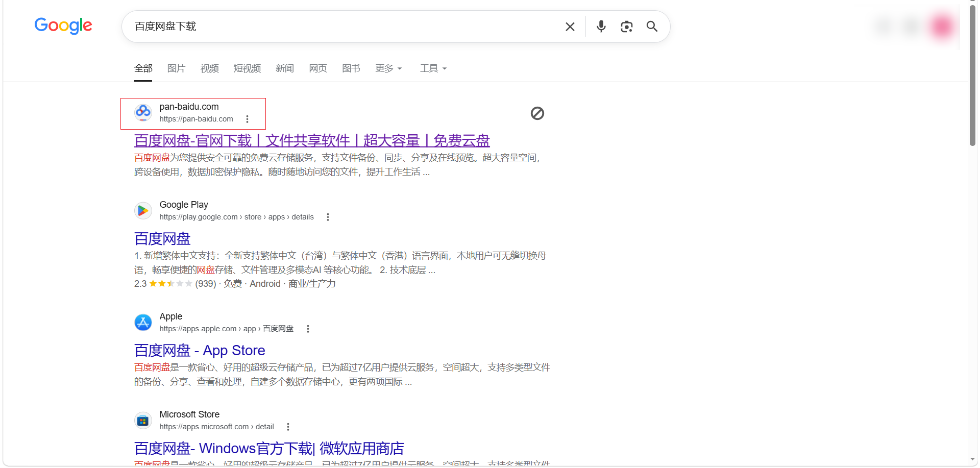Switch to the 视频 tab

(209, 68)
